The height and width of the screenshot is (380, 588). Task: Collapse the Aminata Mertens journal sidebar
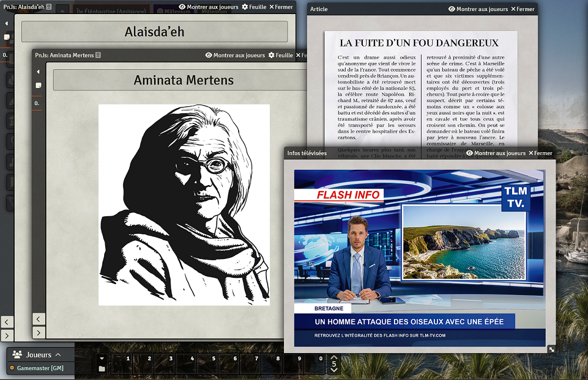click(38, 72)
